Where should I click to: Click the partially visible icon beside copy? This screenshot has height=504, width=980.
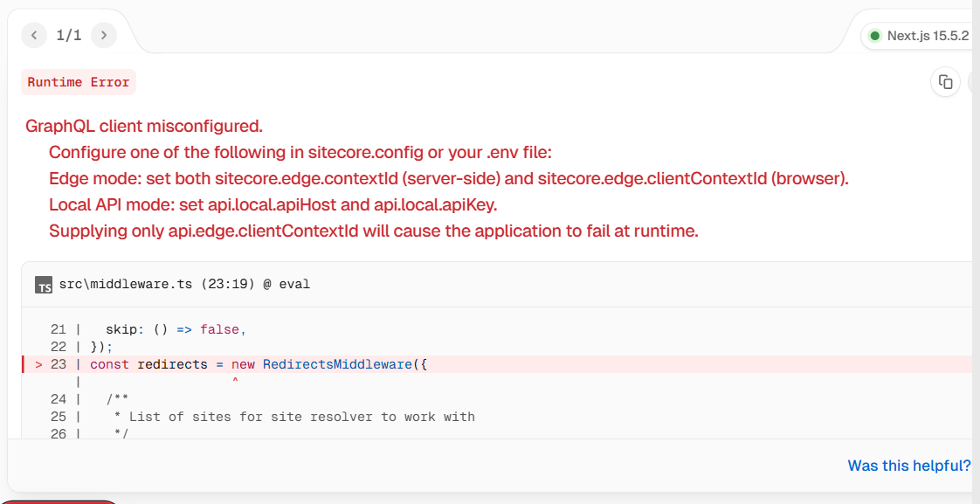click(x=975, y=82)
